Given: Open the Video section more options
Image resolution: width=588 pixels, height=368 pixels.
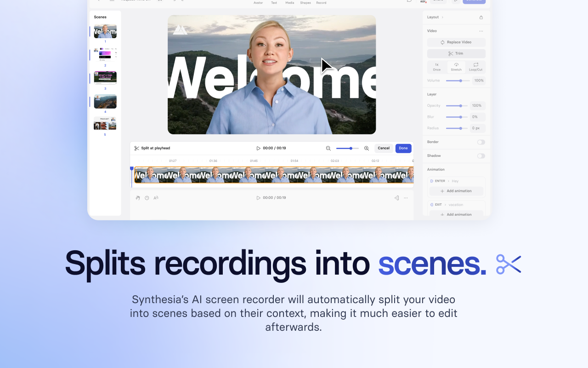Looking at the screenshot, I should [x=481, y=31].
